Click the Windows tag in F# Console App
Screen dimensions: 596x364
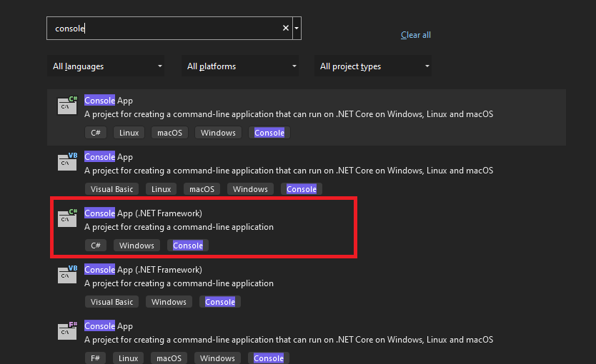(x=217, y=358)
